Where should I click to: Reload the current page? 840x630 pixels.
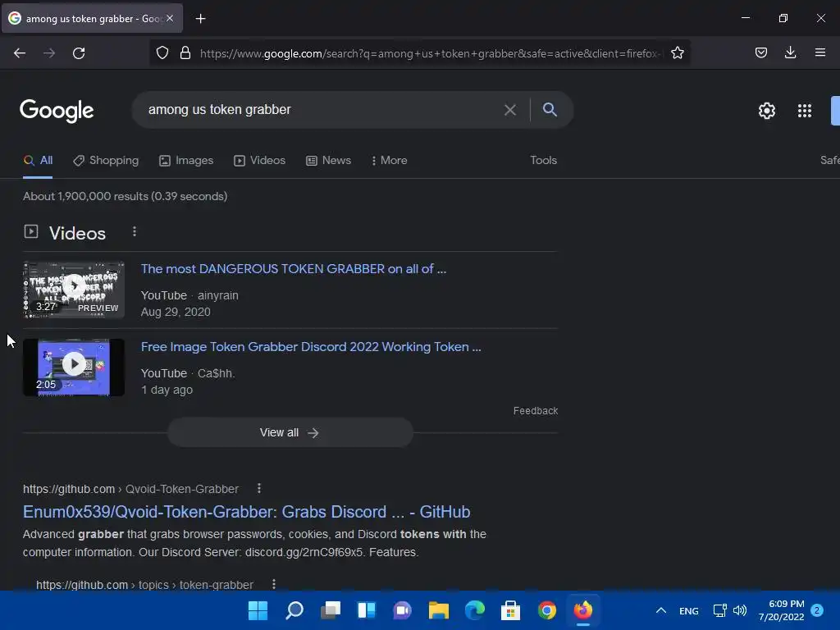point(79,53)
